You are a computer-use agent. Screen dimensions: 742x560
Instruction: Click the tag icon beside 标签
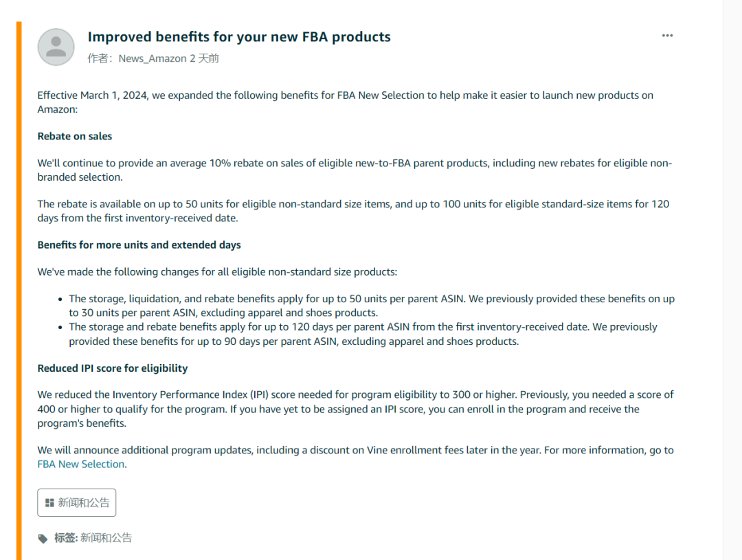tap(43, 539)
